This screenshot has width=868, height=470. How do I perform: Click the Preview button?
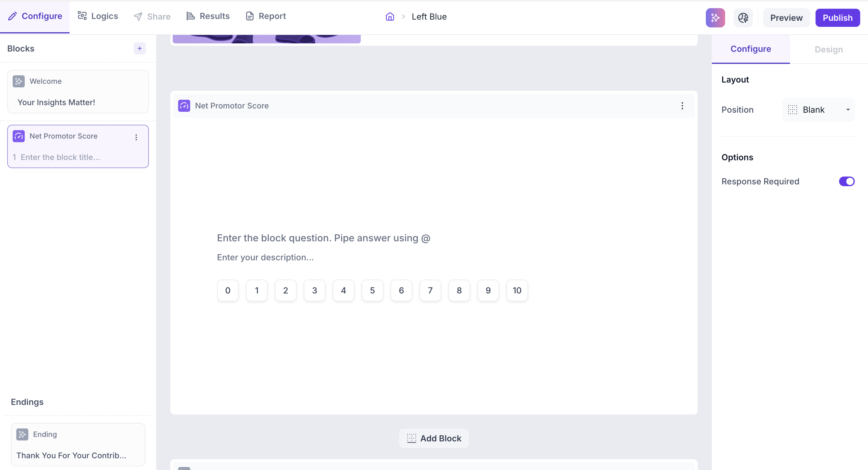coord(786,18)
